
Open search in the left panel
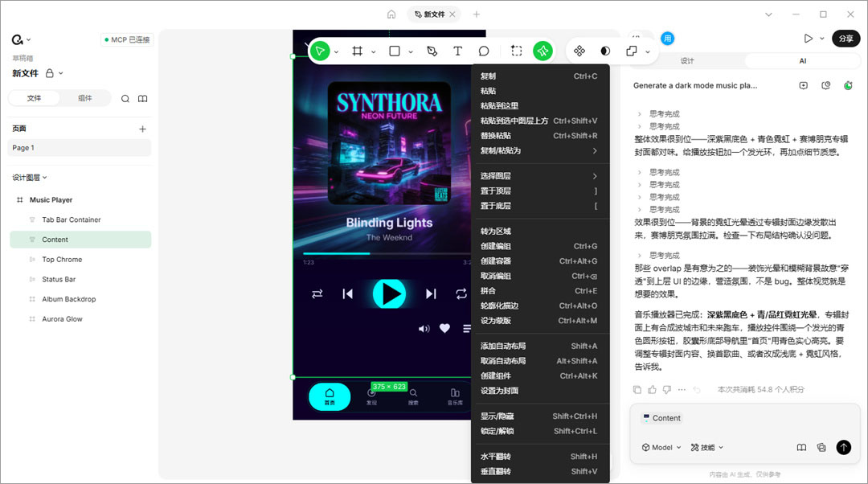(125, 99)
